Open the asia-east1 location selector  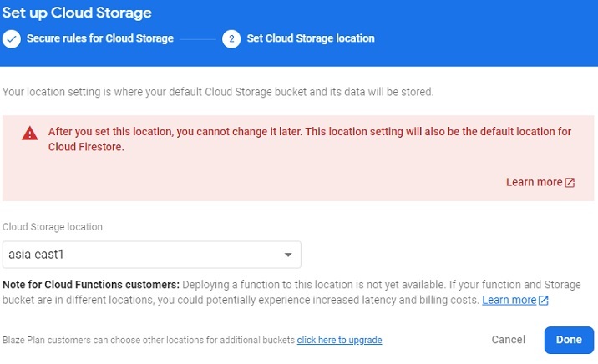tap(151, 255)
